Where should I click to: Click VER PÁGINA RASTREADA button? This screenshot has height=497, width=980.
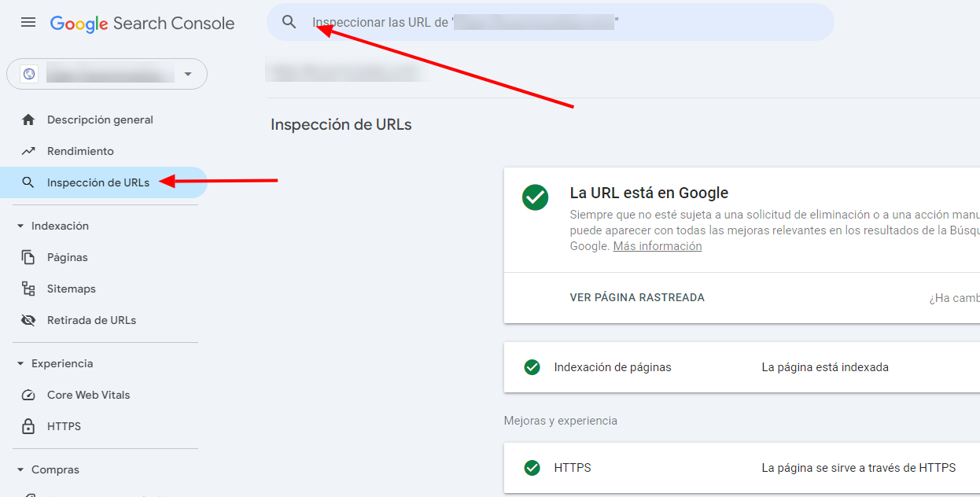637,298
